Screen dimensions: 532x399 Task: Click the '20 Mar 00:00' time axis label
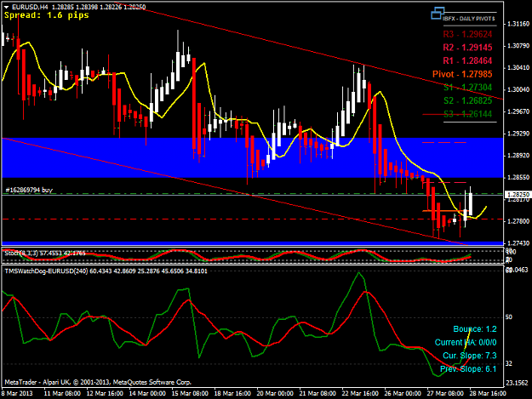275,394
